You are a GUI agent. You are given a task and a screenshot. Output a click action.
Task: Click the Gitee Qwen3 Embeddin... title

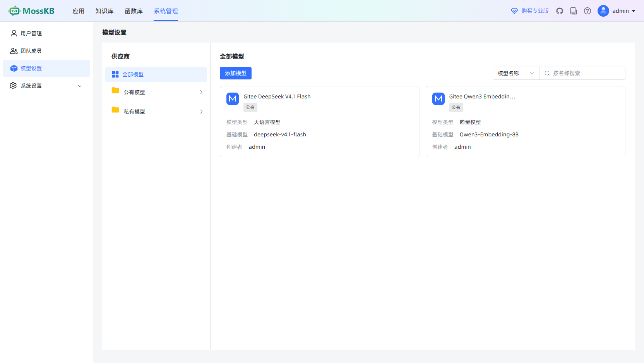pyautogui.click(x=482, y=96)
